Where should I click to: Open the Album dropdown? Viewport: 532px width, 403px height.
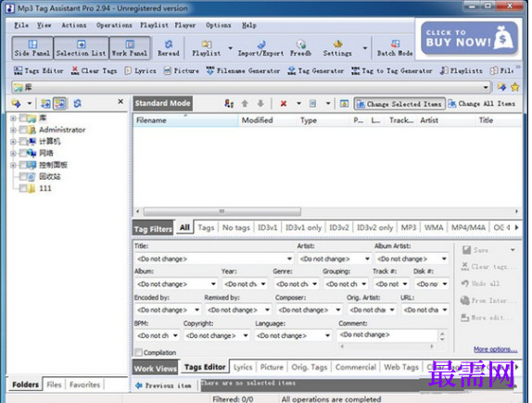pos(213,283)
